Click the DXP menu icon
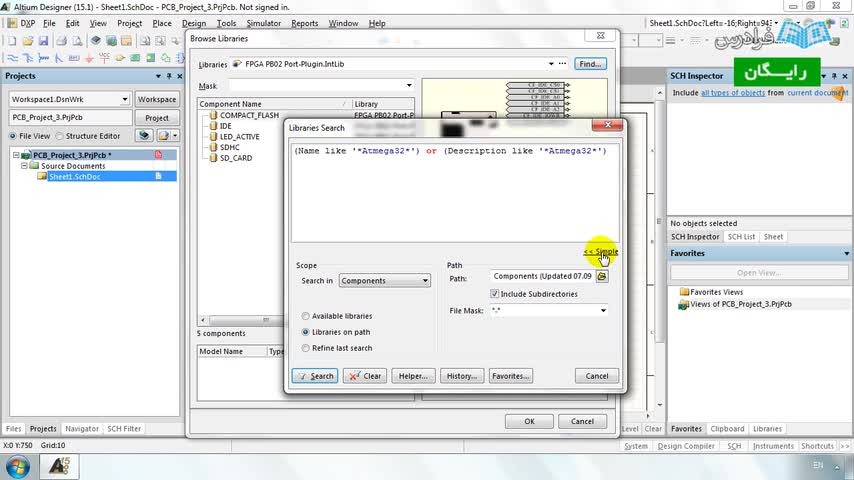 (12, 23)
